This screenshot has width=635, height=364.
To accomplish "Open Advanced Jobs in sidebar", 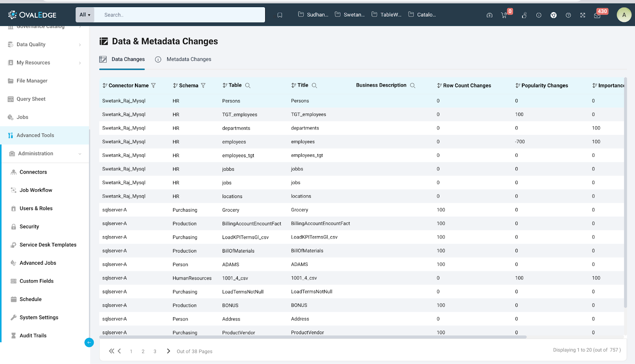I will pos(38,263).
